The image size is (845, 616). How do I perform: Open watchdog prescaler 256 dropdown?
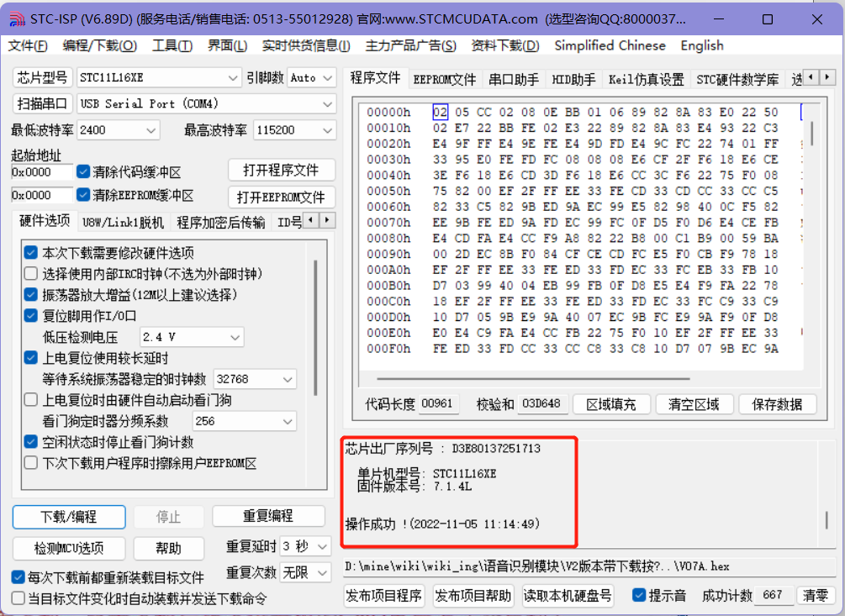coord(244,421)
